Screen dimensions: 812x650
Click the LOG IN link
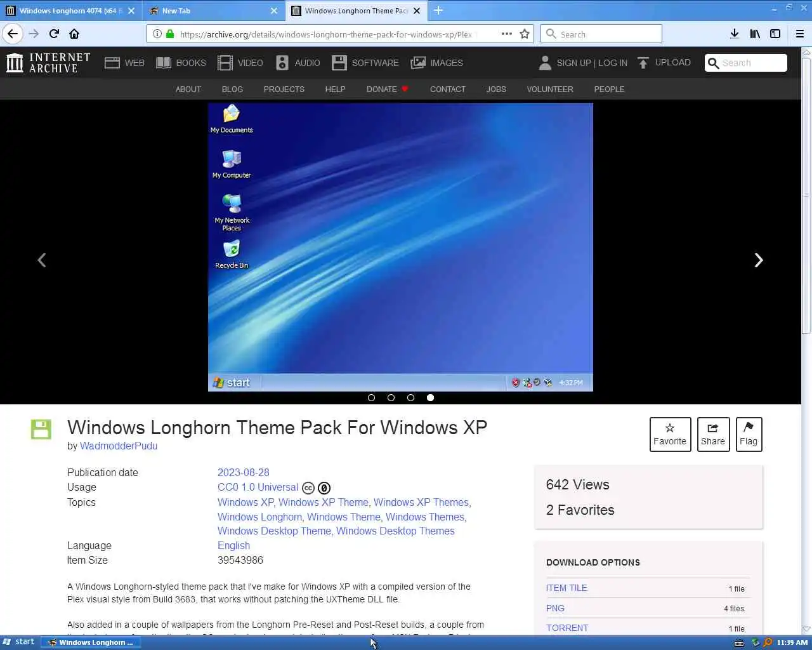[613, 63]
